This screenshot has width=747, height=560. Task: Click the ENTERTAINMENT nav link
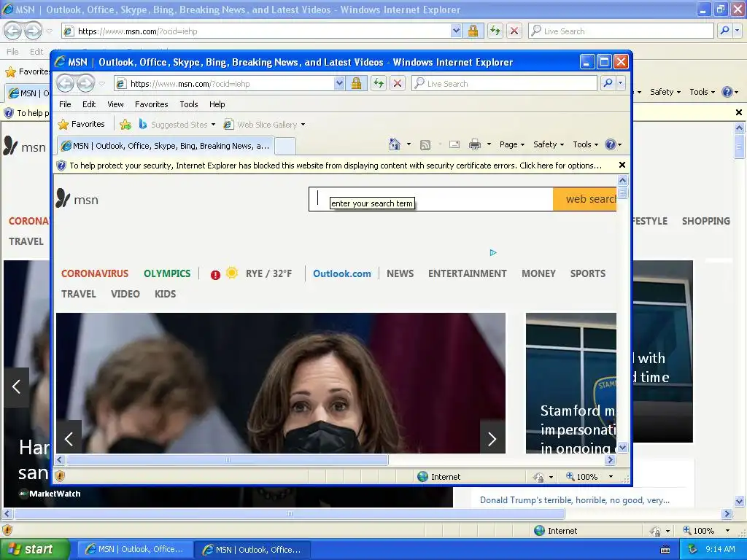pos(468,274)
